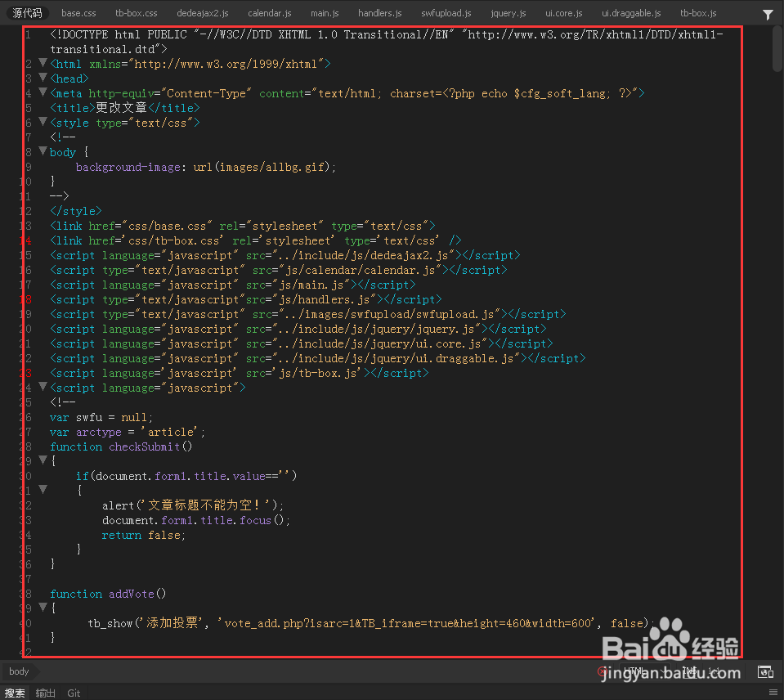784x700 pixels.
Task: Click the vertical scrollbar thumb of code view
Action: click(777, 49)
